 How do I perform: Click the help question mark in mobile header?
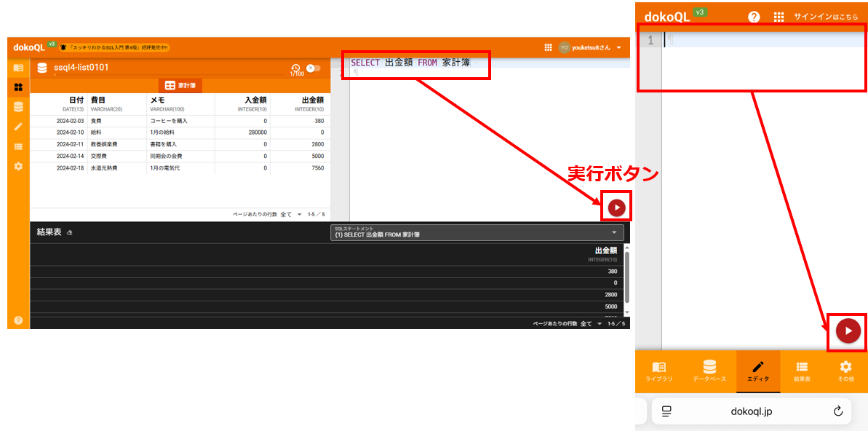(x=754, y=17)
